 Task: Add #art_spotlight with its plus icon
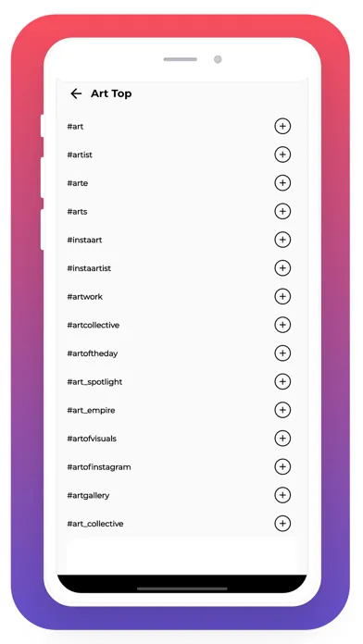click(282, 381)
